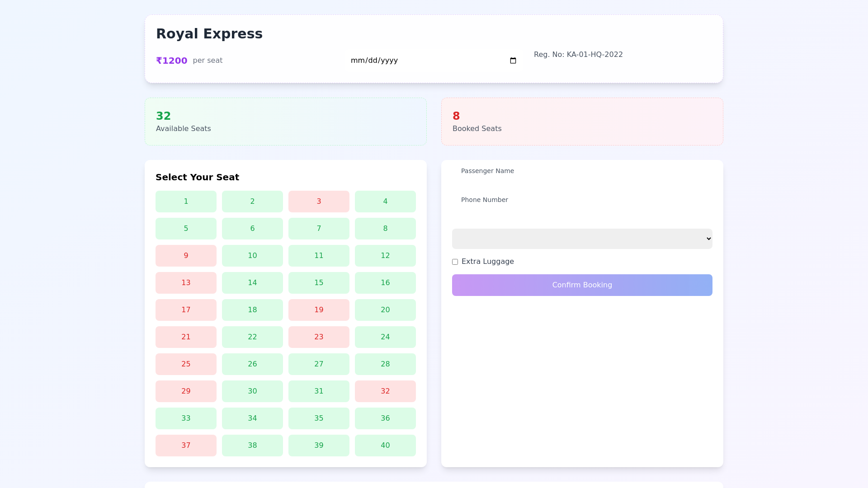Screen dimensions: 868x488
Task: Select seat 10 for booking
Action: click(x=252, y=255)
